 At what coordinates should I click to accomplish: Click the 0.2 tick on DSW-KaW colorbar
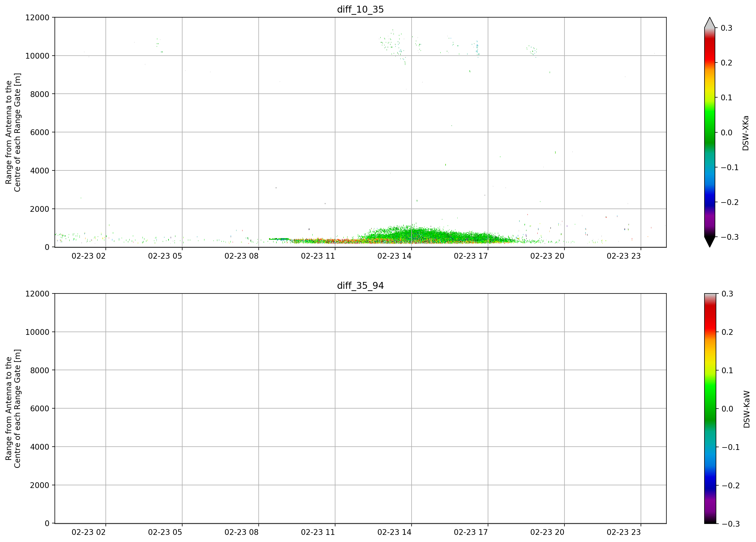pyautogui.click(x=727, y=332)
